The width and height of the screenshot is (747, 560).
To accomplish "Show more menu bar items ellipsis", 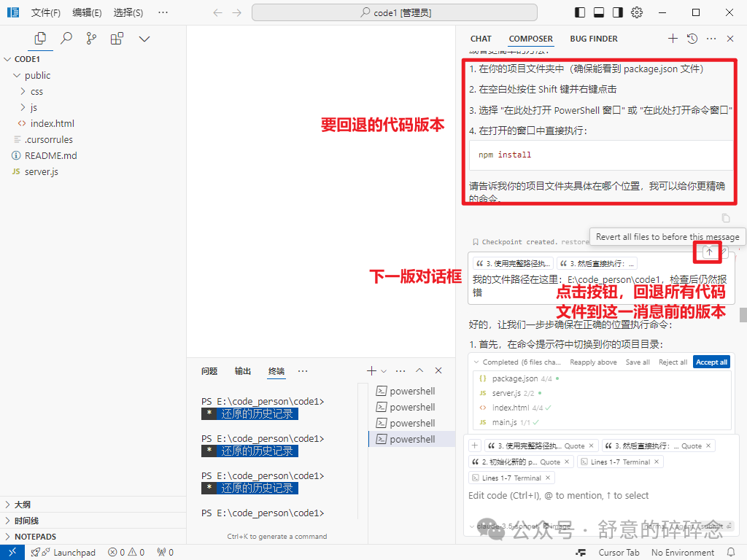I will 163,13.
